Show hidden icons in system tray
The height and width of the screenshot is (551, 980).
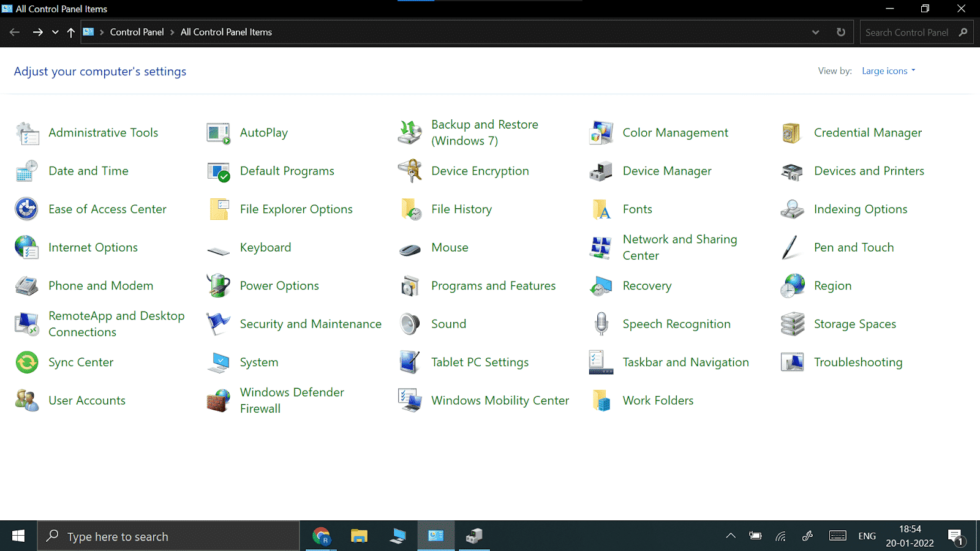point(731,536)
